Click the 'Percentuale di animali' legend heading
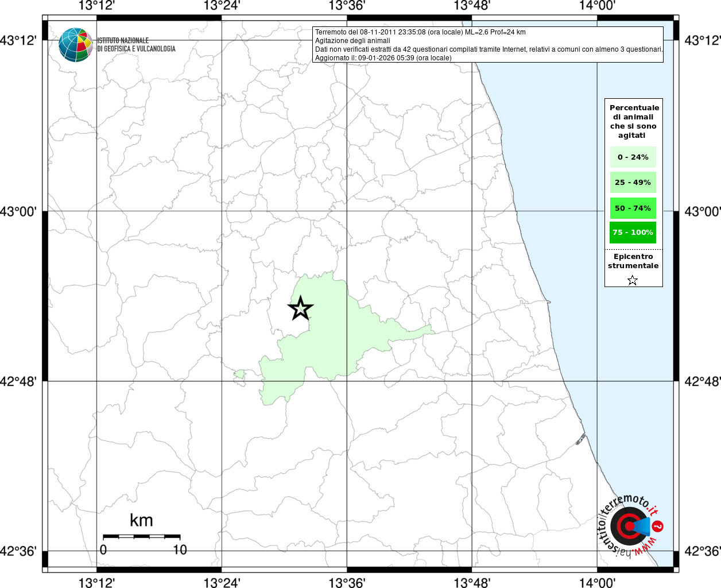 click(634, 122)
